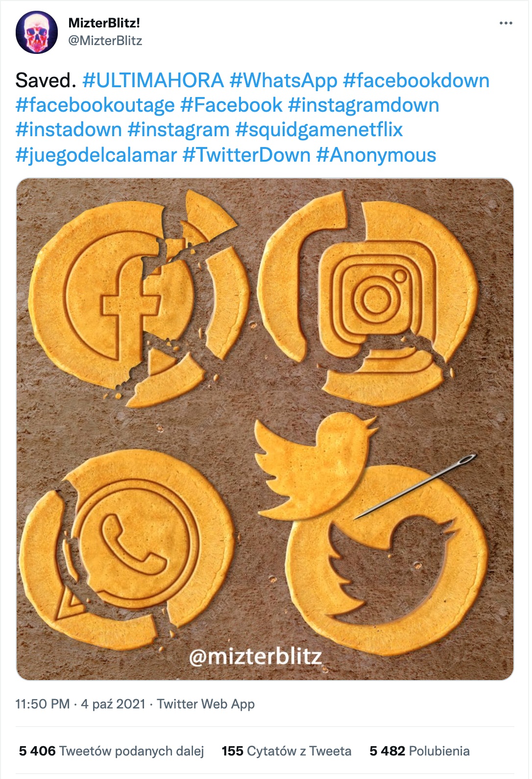532x779 pixels.
Task: Follow the #WhatsApp hashtag
Action: pyautogui.click(x=283, y=80)
